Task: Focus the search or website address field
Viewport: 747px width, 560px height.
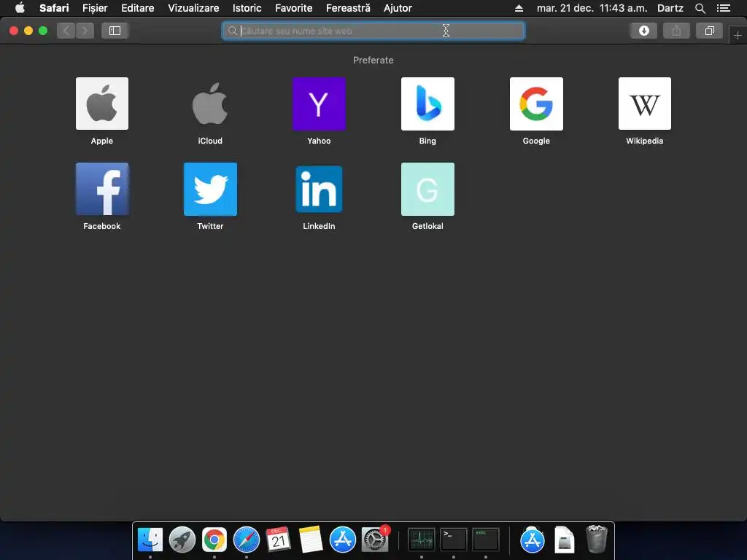Action: point(373,31)
